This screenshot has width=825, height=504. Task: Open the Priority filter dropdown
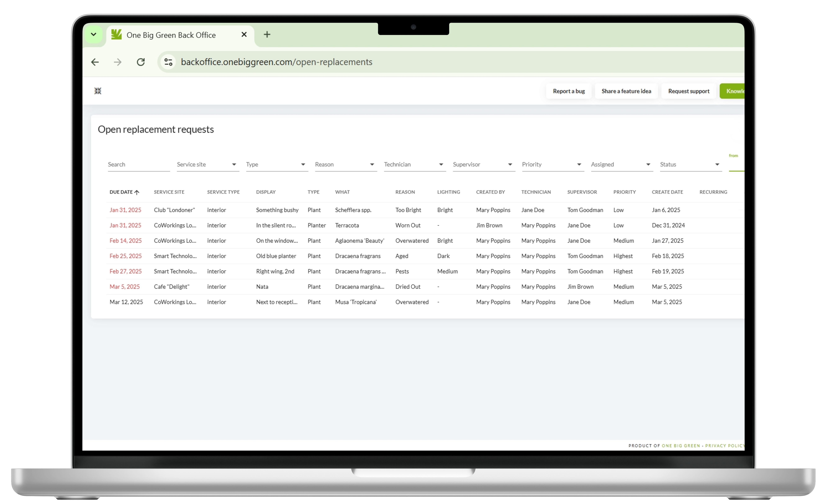(x=553, y=164)
